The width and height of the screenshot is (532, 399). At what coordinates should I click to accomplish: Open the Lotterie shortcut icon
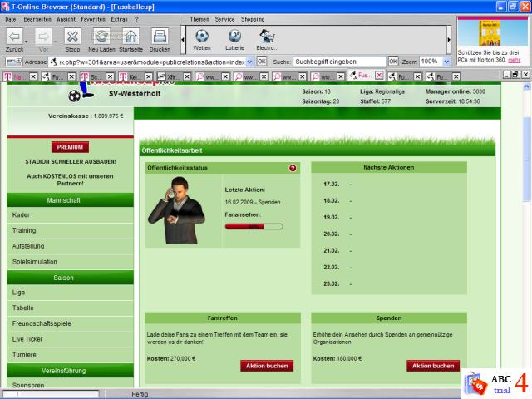(235, 38)
